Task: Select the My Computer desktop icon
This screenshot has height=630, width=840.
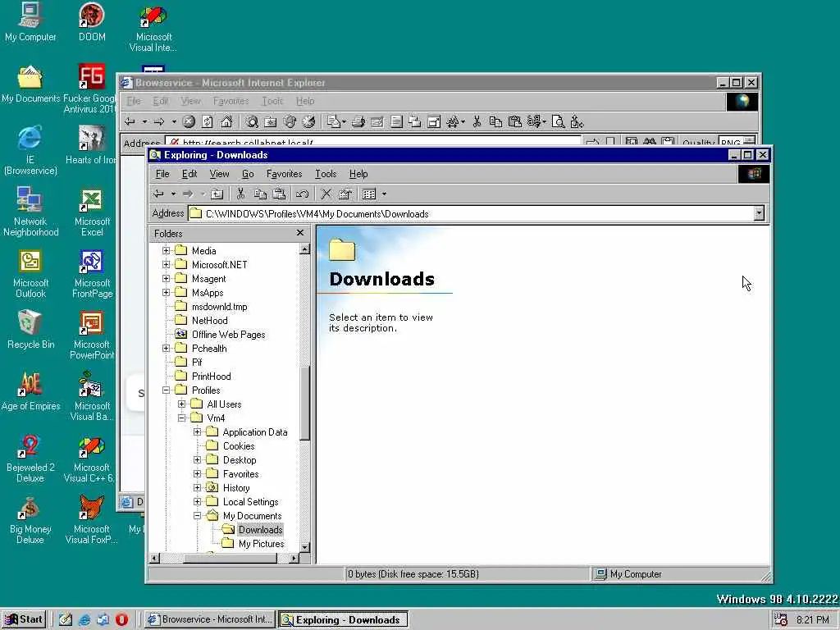Action: point(30,22)
